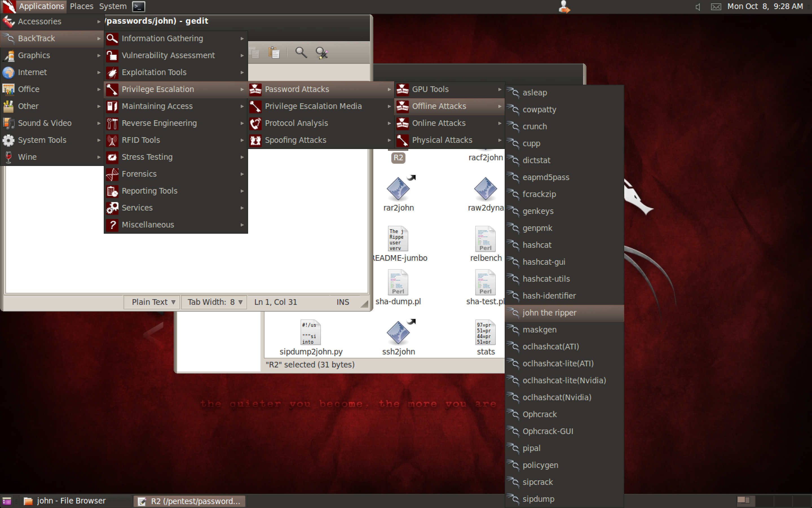Viewport: 812px width, 508px height.
Task: Select the ssh2john file icon
Action: pyautogui.click(x=398, y=333)
